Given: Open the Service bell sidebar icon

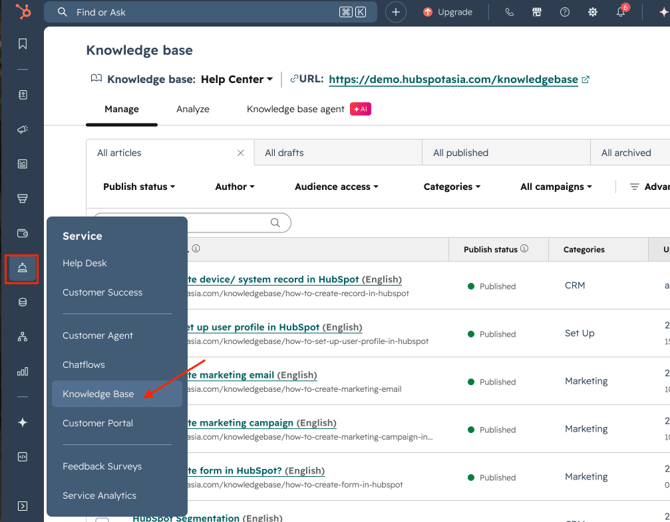Looking at the screenshot, I should (x=22, y=268).
